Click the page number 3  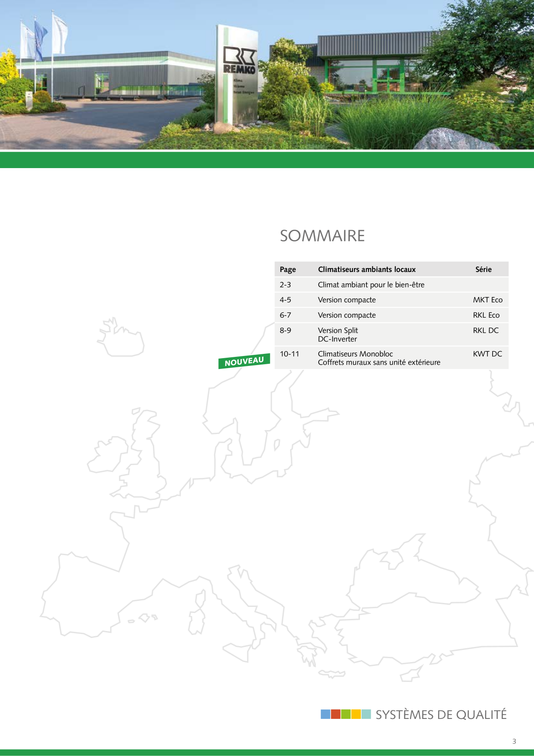tap(514, 741)
